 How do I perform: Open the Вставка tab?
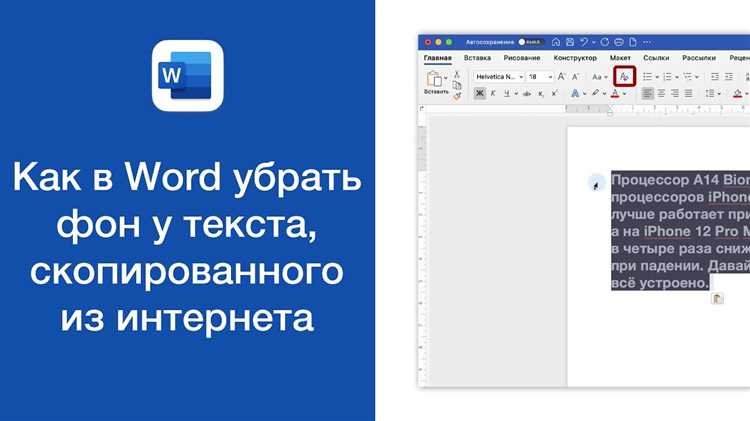[x=477, y=58]
